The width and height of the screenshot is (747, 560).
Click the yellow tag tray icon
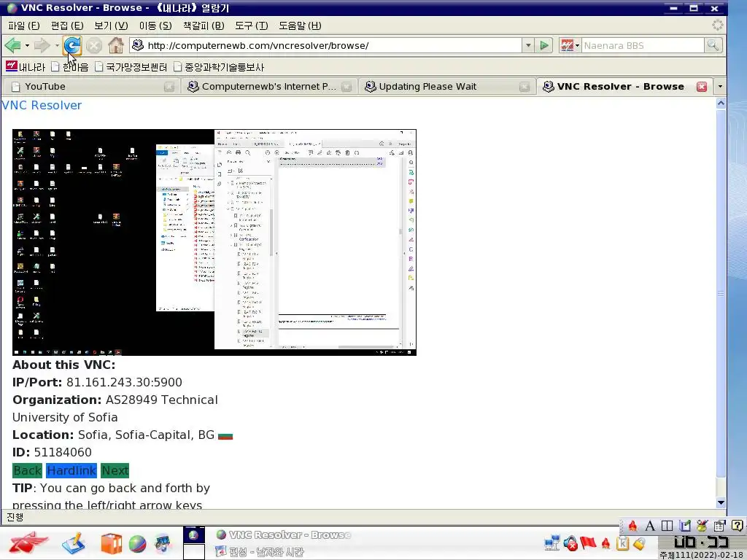point(639,542)
